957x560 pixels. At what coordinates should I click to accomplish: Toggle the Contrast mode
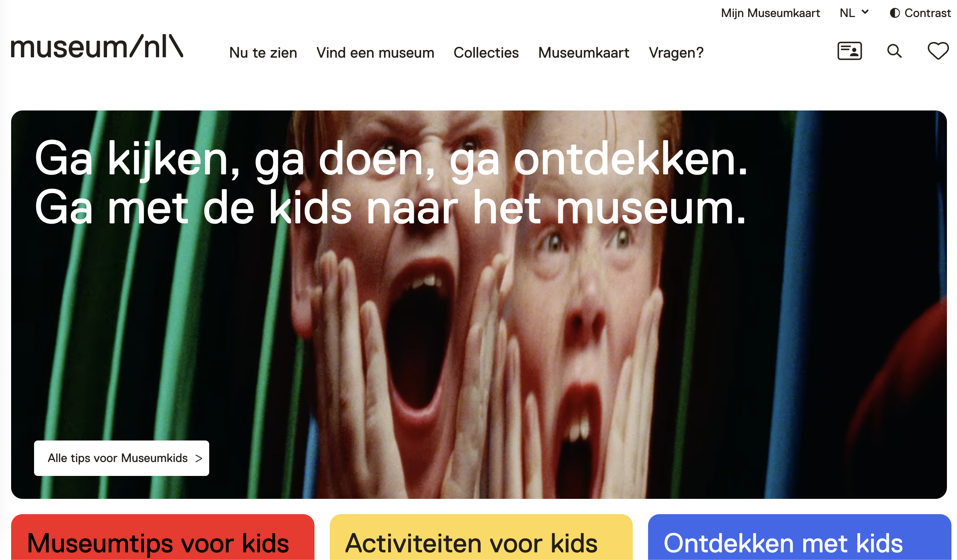[x=920, y=13]
